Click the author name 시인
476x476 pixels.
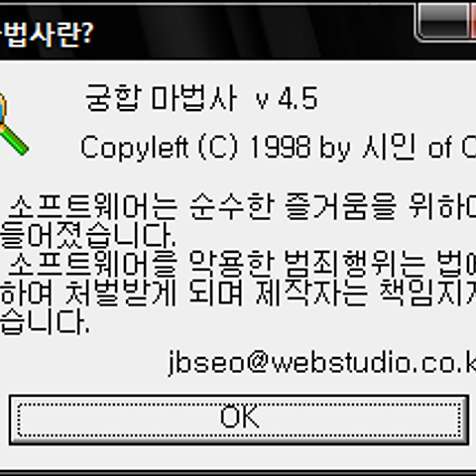tap(389, 147)
